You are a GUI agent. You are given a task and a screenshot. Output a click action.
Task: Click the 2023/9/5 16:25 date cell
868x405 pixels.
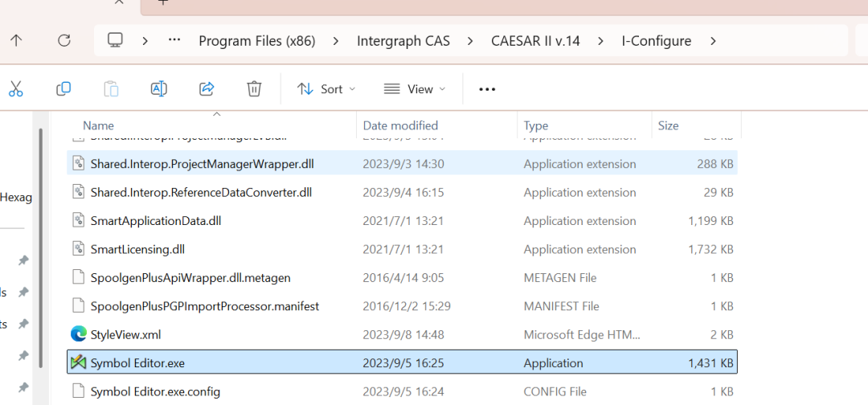coord(403,363)
